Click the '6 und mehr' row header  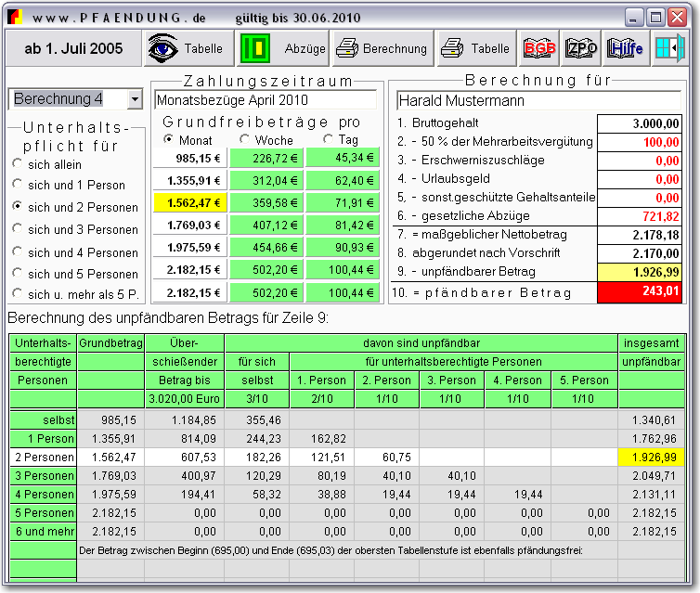[x=43, y=532]
